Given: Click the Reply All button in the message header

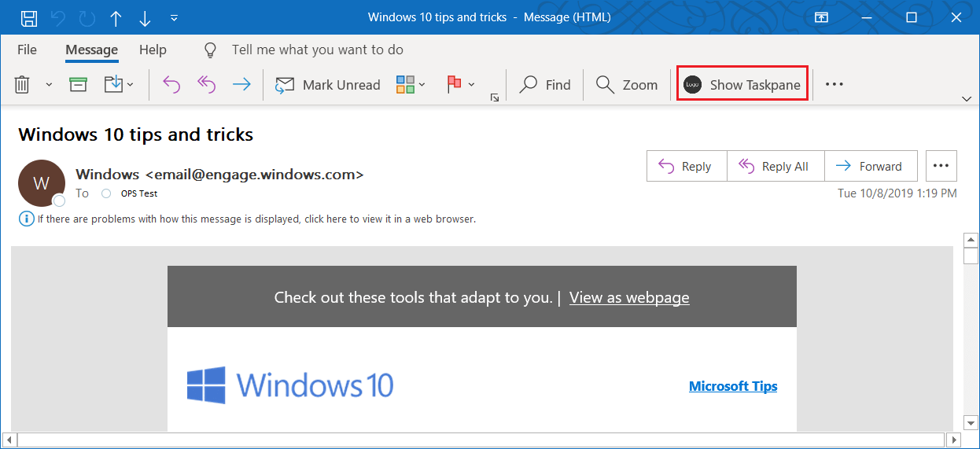Looking at the screenshot, I should tap(776, 166).
